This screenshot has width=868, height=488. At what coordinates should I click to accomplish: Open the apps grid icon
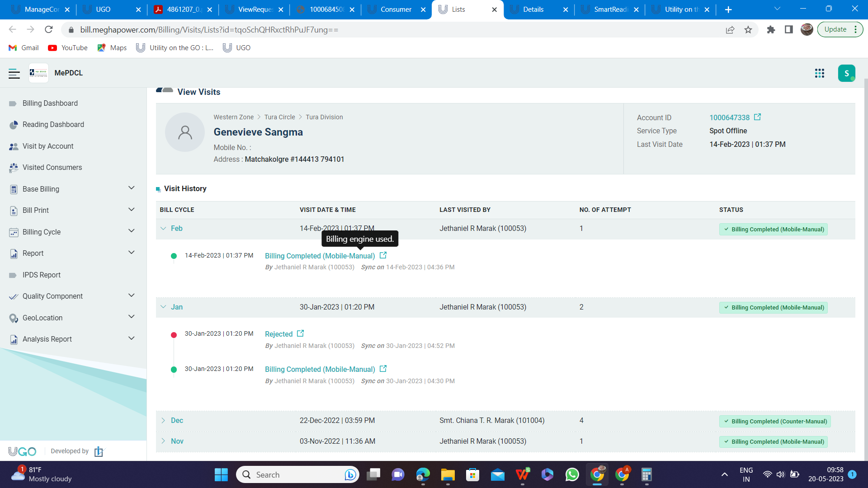tap(819, 73)
